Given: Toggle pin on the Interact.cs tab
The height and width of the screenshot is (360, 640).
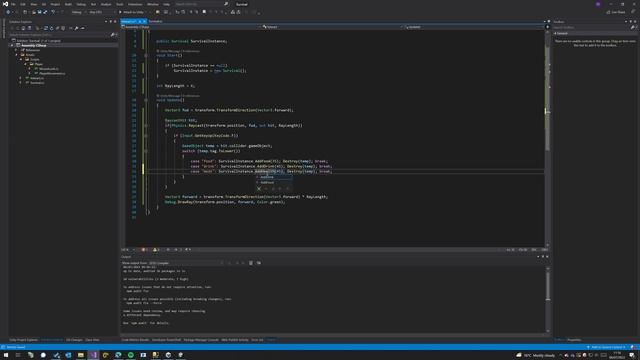Looking at the screenshot, I should click(x=140, y=21).
